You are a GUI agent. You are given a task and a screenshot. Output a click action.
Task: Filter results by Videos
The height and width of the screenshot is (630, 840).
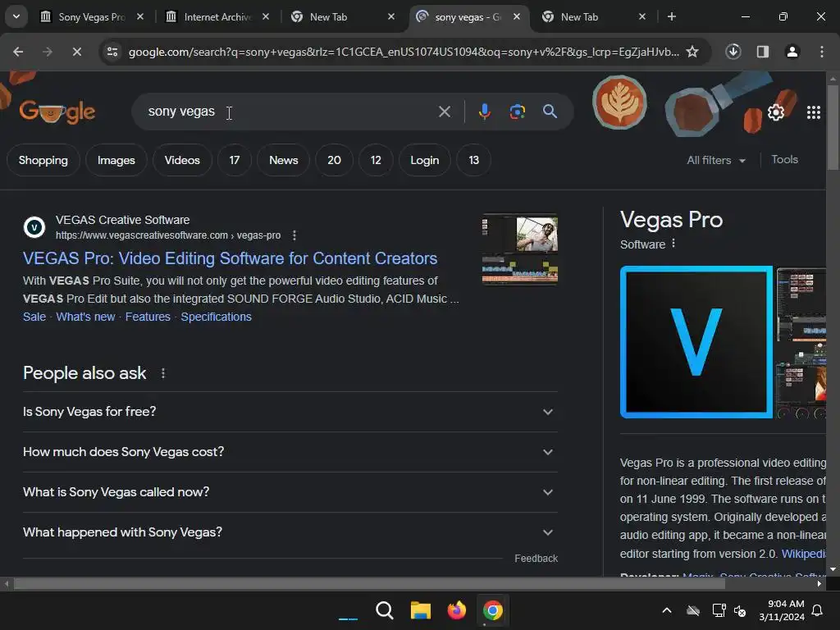point(182,160)
